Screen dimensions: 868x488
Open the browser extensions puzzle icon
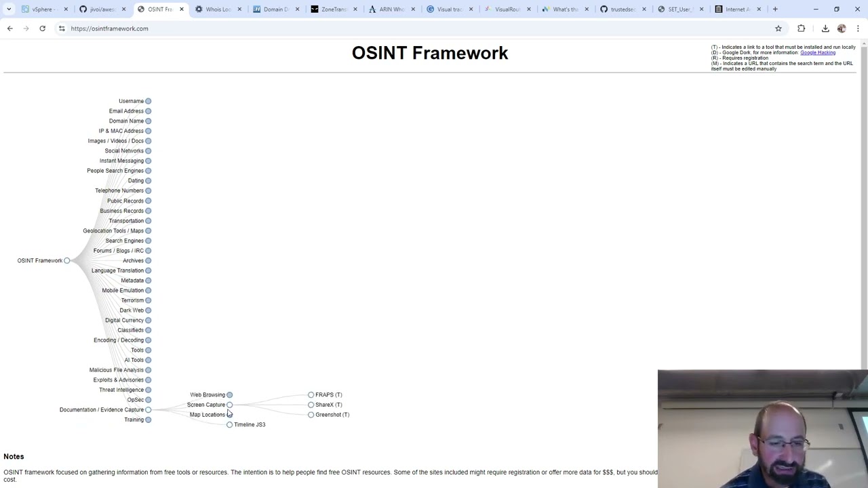click(x=801, y=28)
